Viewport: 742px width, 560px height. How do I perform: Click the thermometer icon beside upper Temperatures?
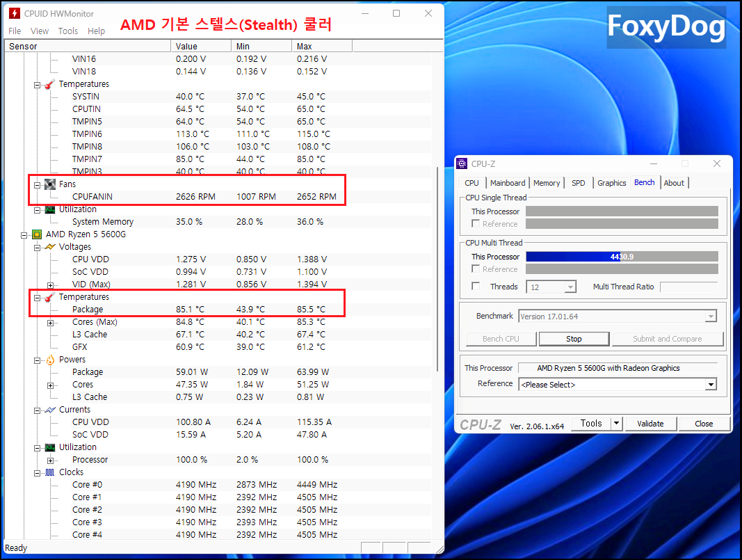click(x=49, y=83)
